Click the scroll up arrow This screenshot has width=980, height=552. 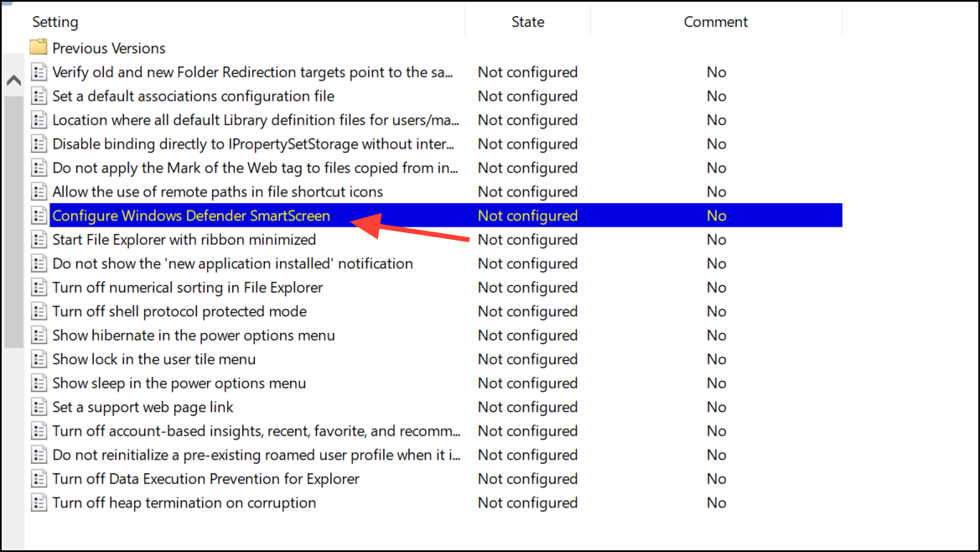coord(13,81)
